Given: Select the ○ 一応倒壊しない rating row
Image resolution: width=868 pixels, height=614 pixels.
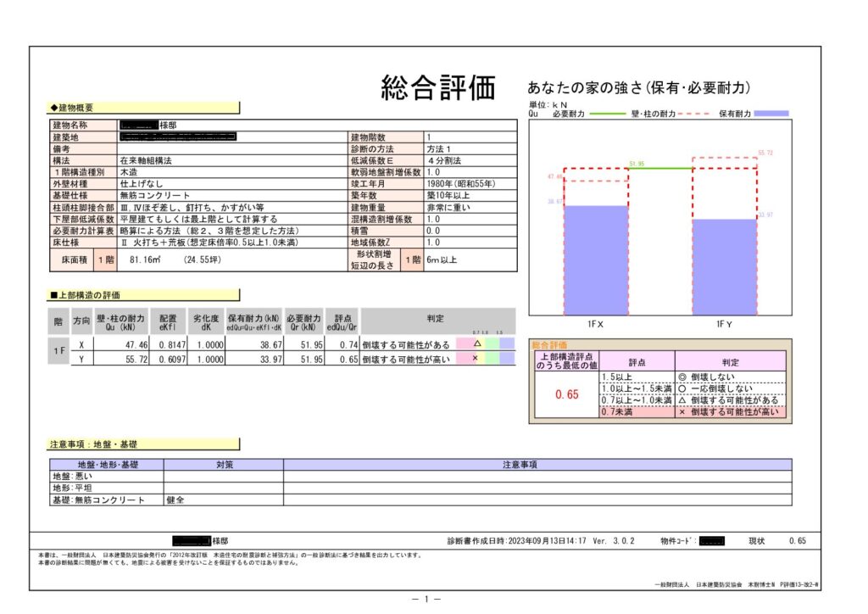Looking at the screenshot, I should coord(730,388).
